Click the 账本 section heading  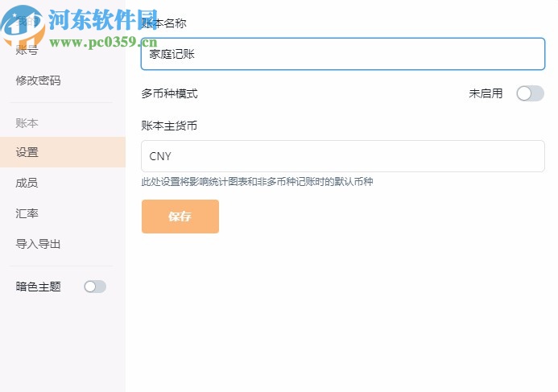click(27, 123)
